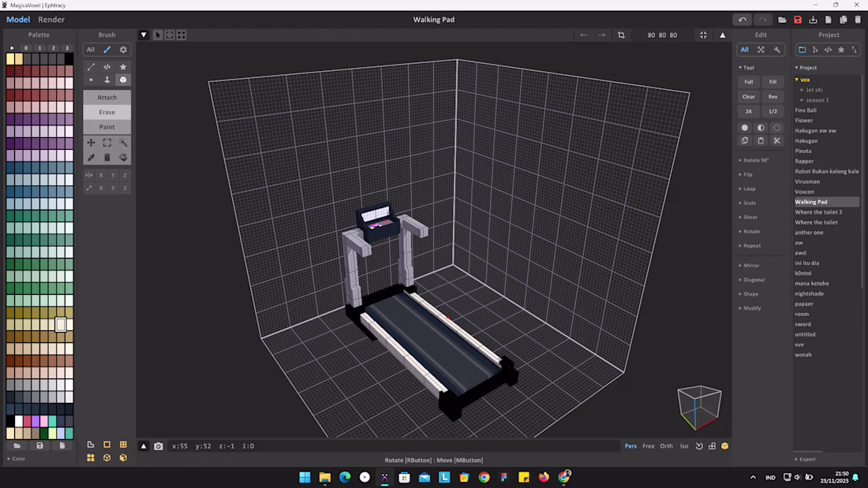Click the 80 80 80 model size field
This screenshot has height=488, width=868.
pos(662,35)
